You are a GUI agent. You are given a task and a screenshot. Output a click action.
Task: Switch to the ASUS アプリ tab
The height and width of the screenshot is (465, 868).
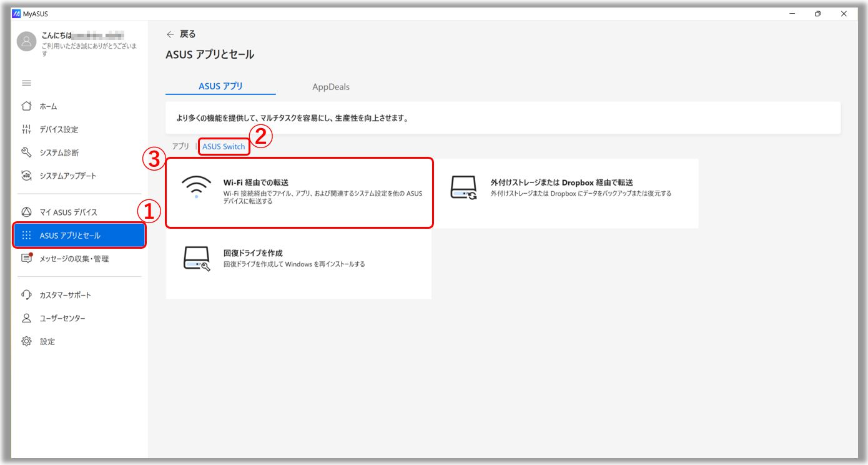coord(220,86)
